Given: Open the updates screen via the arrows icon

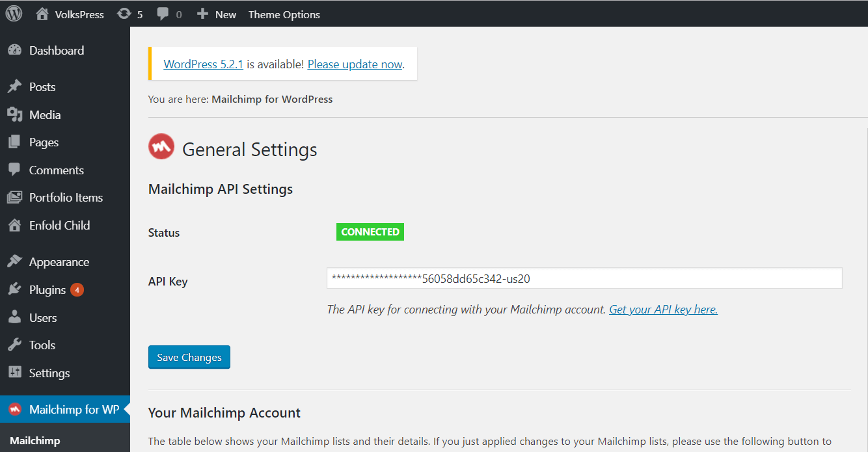Looking at the screenshot, I should click(122, 14).
